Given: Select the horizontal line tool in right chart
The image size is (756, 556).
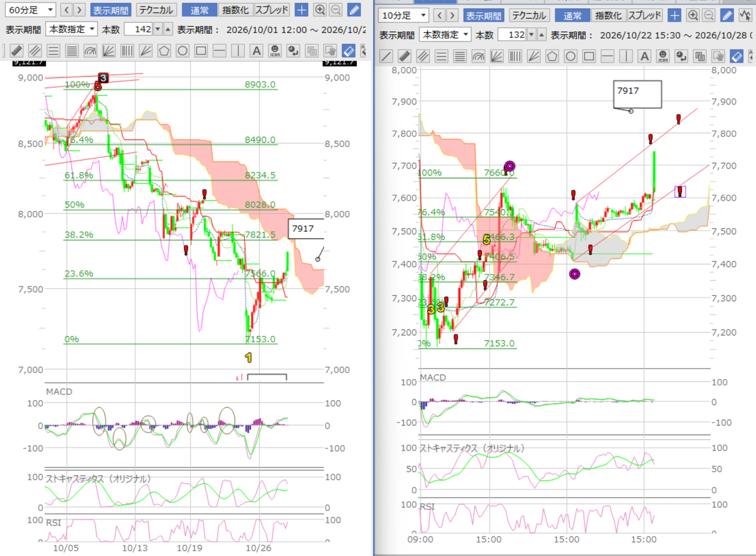Looking at the screenshot, I should (607, 57).
